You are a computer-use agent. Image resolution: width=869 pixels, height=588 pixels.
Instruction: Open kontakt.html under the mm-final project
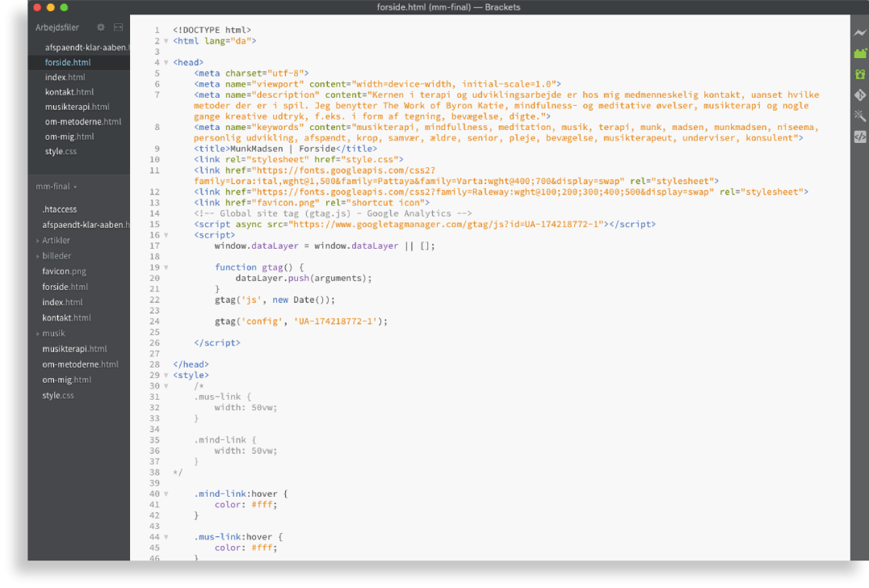(66, 318)
